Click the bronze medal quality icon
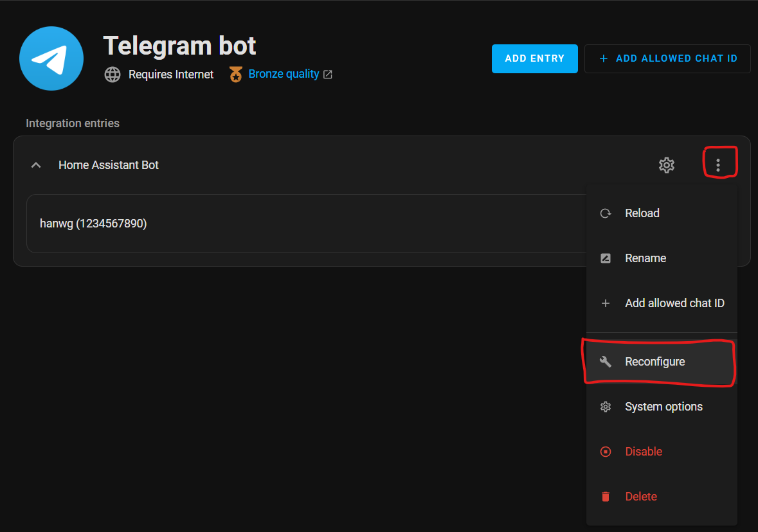Screen dimensions: 758x532 pos(236,75)
